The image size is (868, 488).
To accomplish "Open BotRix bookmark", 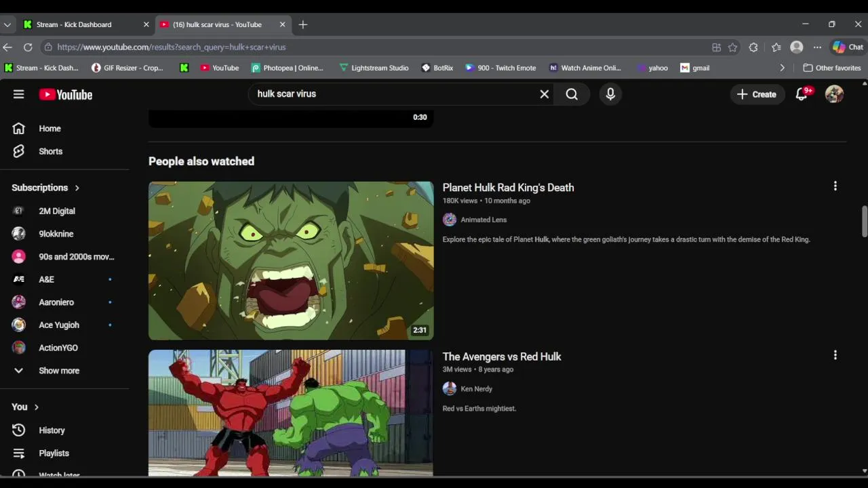I will [437, 68].
